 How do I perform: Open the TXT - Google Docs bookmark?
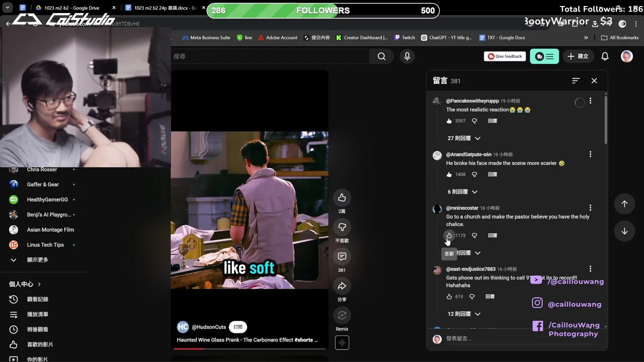(502, 38)
